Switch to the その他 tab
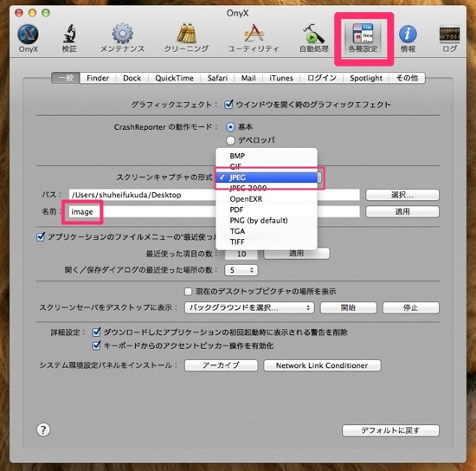The height and width of the screenshot is (471, 476). point(407,78)
